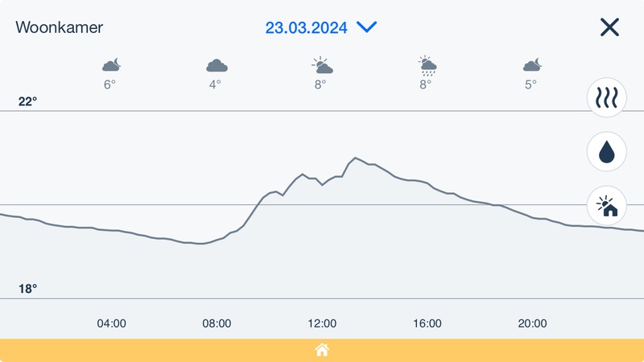The height and width of the screenshot is (362, 644).
Task: Click the 04:00 time axis label
Action: click(111, 323)
